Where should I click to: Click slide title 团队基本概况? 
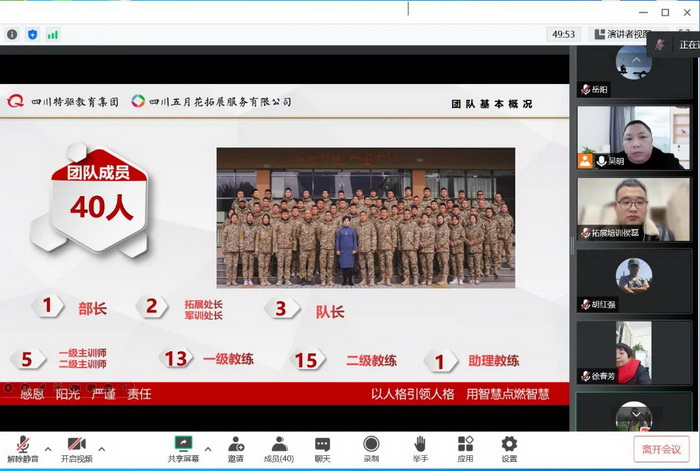[492, 104]
